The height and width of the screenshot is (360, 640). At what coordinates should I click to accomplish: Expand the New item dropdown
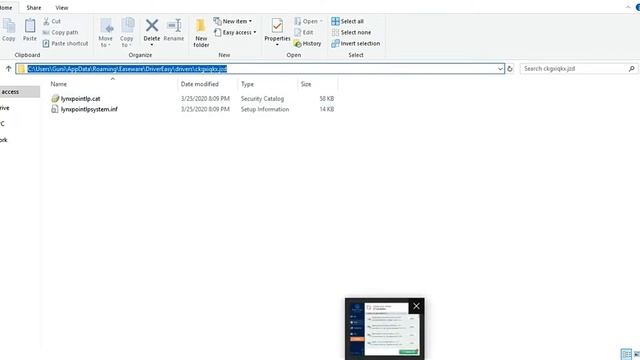233,21
